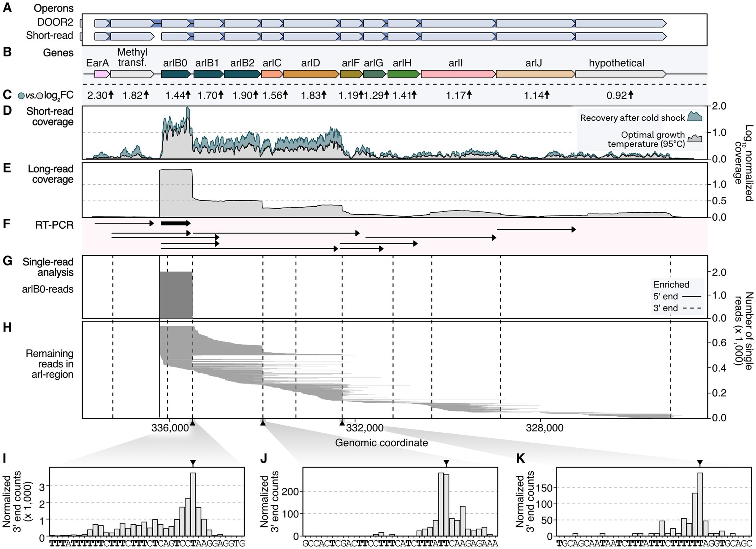Screen dimensions: 756x549
Task: Select the salmon arlC gene arrow
Action: click(272, 74)
